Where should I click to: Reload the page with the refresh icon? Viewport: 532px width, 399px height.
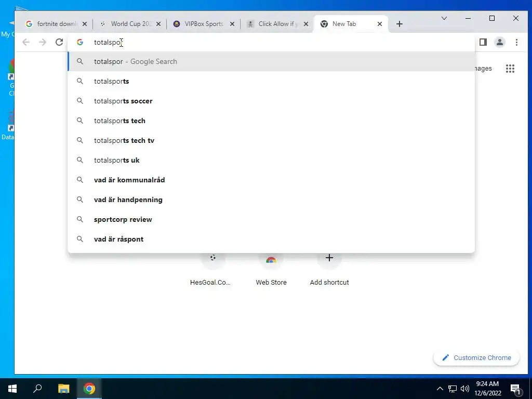point(59,42)
